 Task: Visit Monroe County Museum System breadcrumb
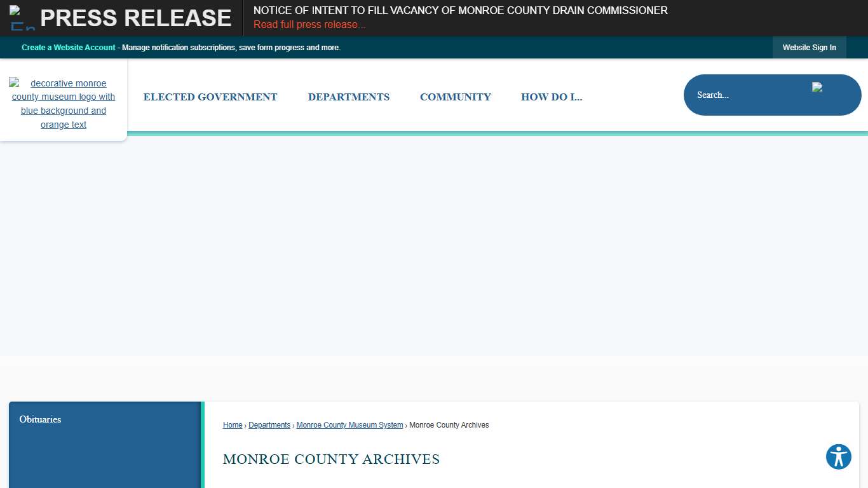point(349,425)
